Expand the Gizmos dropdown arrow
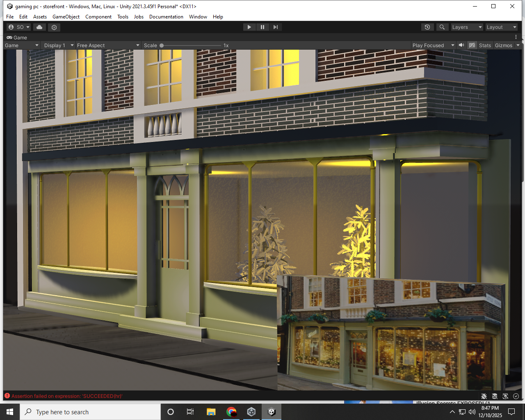This screenshot has width=525, height=420. 518,46
